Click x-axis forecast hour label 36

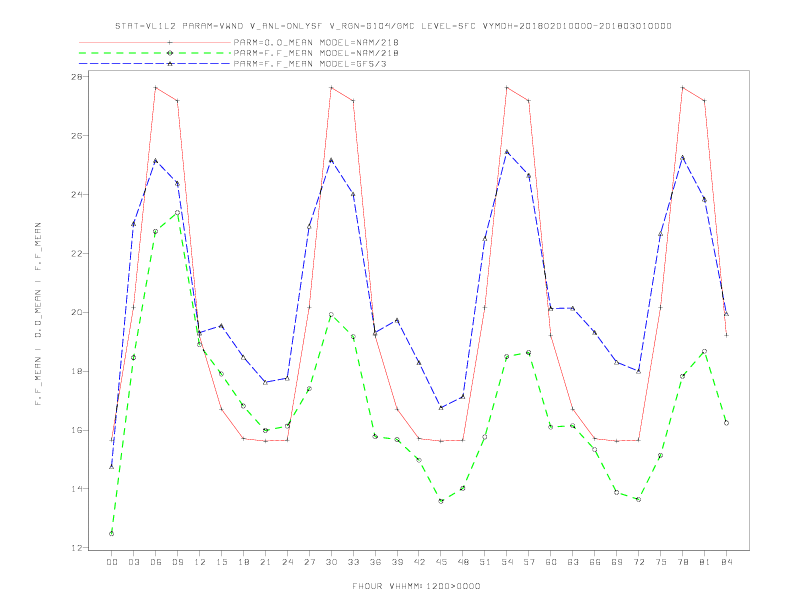[x=375, y=562]
